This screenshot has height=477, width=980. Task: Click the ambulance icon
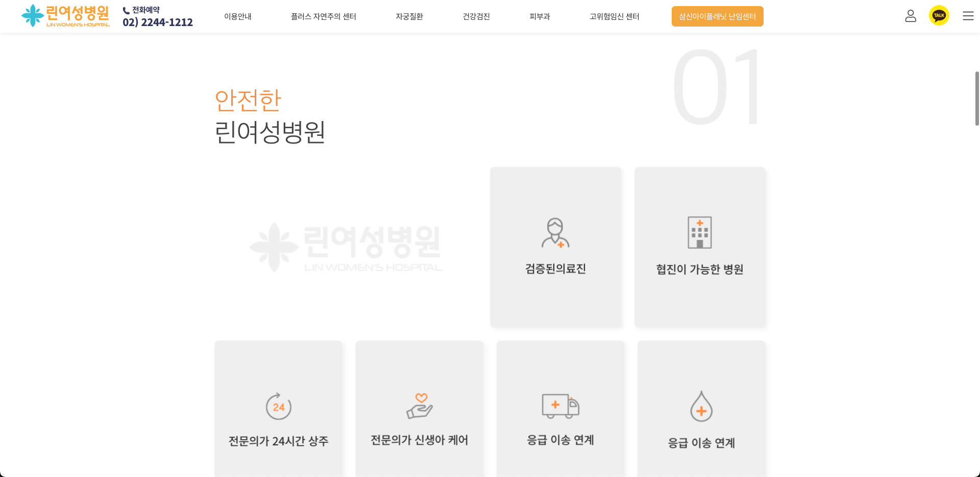(560, 406)
